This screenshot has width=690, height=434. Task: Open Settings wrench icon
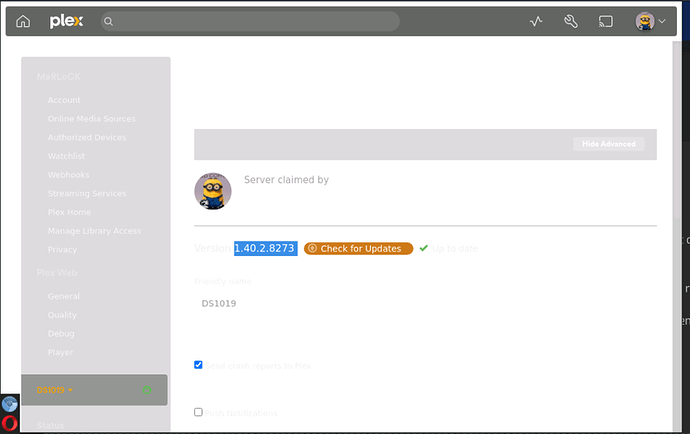[571, 21]
